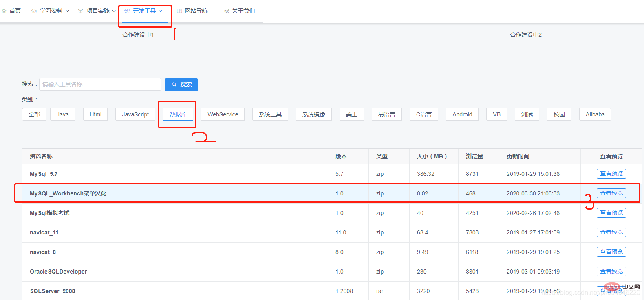Expand the 开发工具 dropdown arrow
The image size is (644, 300).
161,11
